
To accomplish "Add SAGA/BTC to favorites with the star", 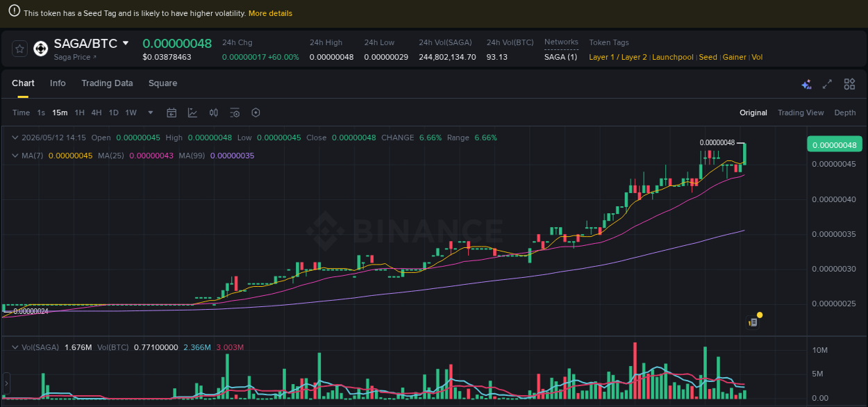I will (19, 49).
